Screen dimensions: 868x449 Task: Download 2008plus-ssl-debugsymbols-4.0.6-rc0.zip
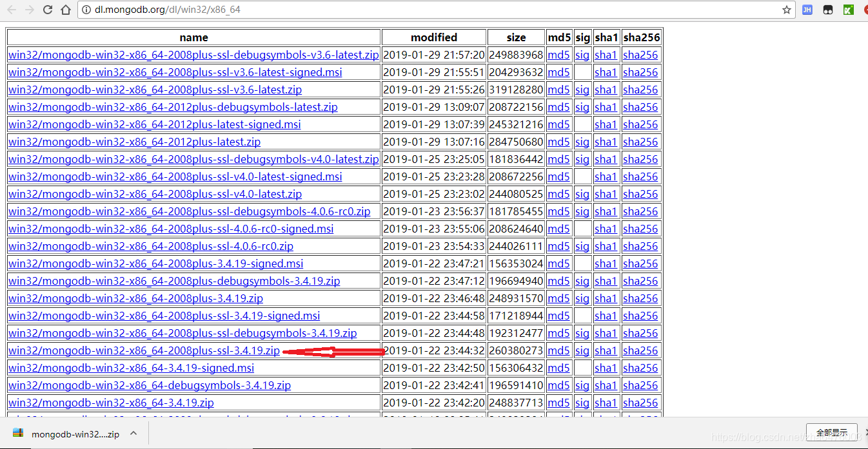pyautogui.click(x=190, y=211)
